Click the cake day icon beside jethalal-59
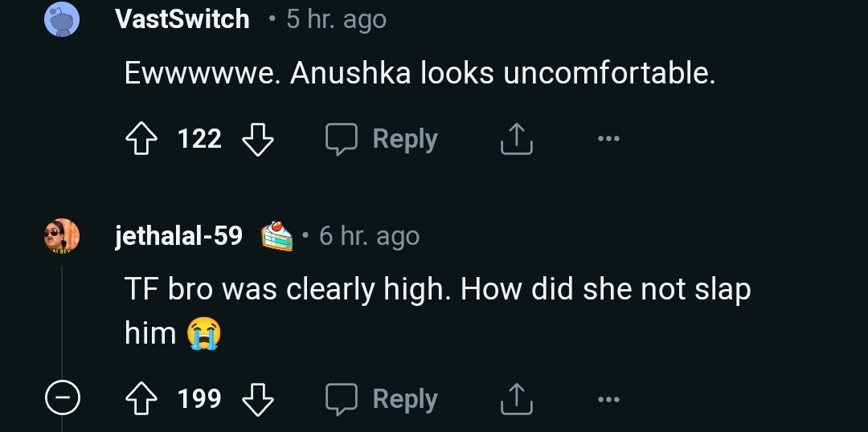This screenshot has width=868, height=432. point(277,236)
